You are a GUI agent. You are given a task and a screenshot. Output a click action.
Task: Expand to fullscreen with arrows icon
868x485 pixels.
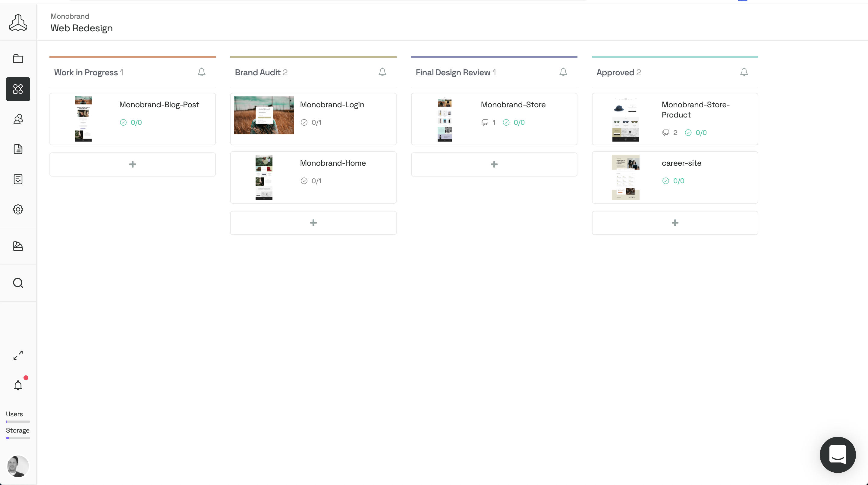[x=18, y=355]
